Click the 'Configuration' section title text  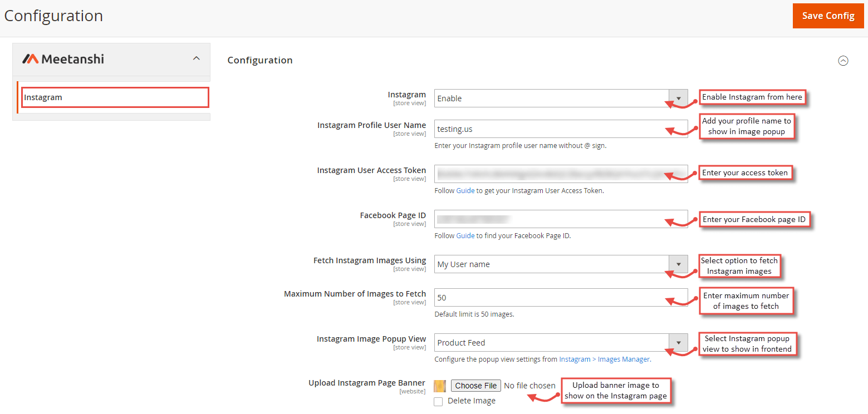[x=260, y=60]
